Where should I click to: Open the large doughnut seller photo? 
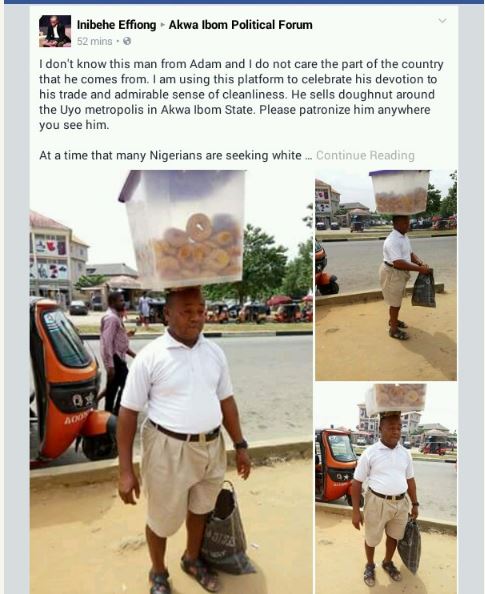[x=171, y=382]
